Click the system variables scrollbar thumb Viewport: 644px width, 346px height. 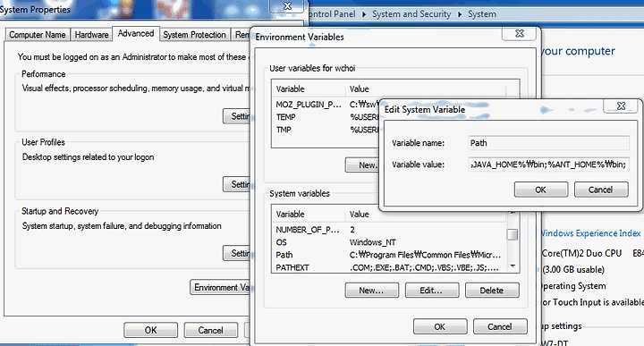[513, 234]
